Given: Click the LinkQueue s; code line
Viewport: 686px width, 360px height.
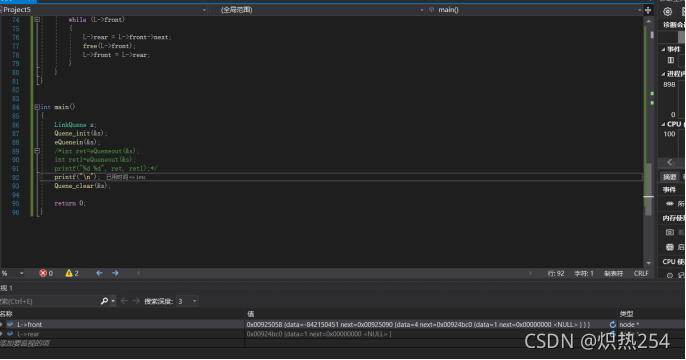Looking at the screenshot, I should coord(75,125).
